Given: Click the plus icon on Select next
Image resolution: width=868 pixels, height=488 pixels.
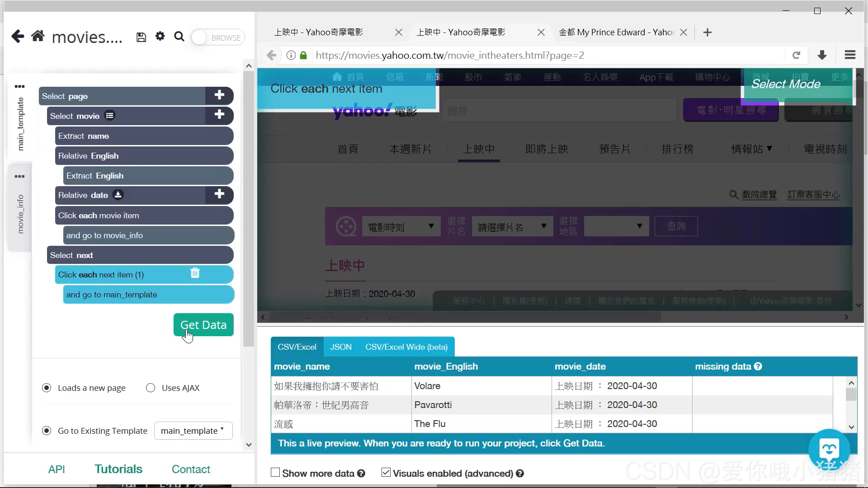Looking at the screenshot, I should click(x=220, y=255).
